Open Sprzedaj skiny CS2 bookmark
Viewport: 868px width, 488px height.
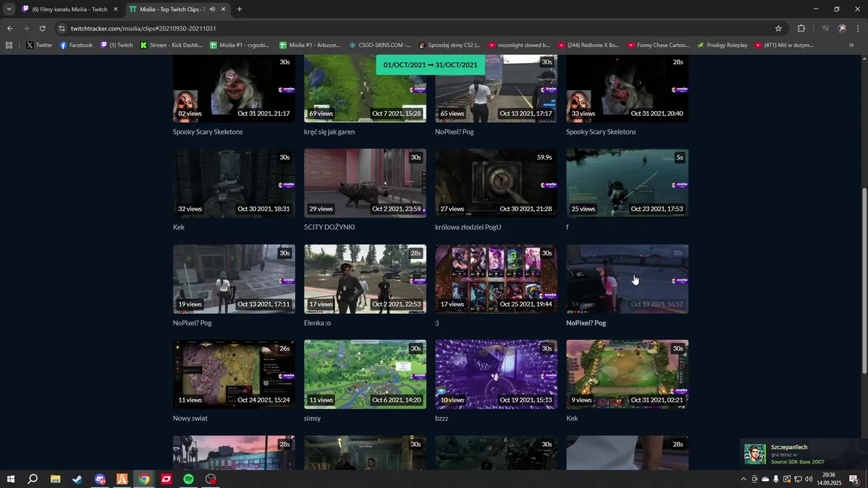[x=450, y=45]
